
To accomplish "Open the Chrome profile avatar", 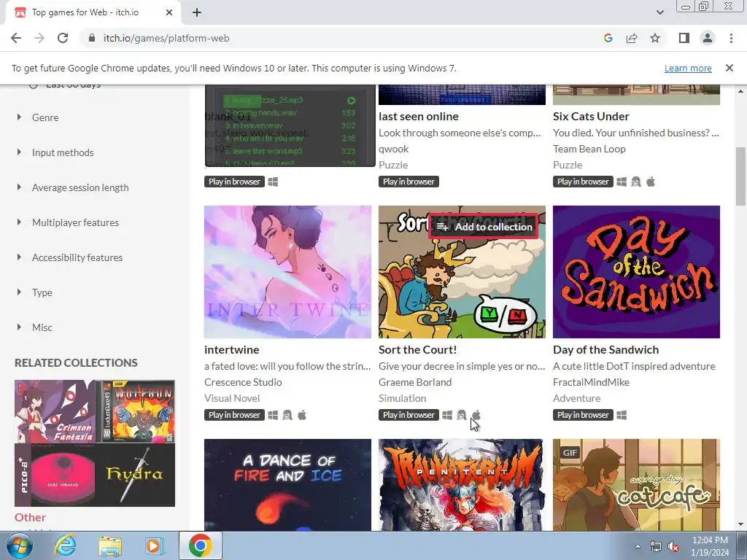I will (x=708, y=38).
